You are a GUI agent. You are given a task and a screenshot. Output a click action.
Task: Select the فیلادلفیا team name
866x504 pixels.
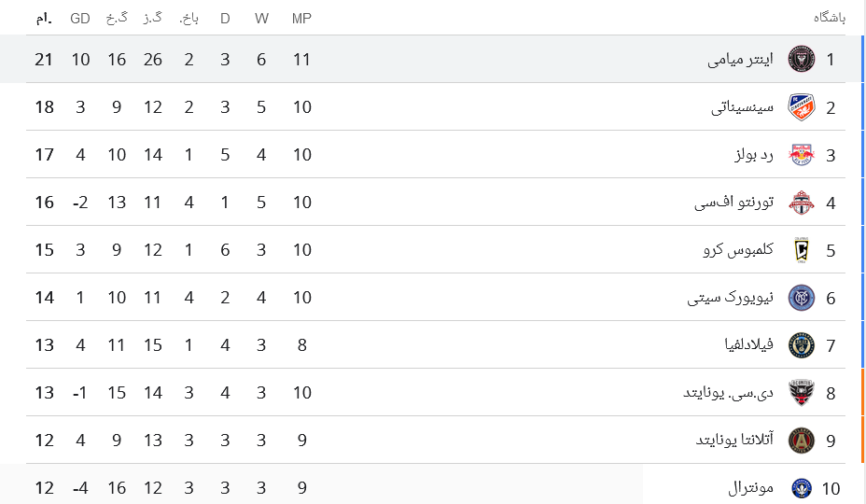[749, 344]
